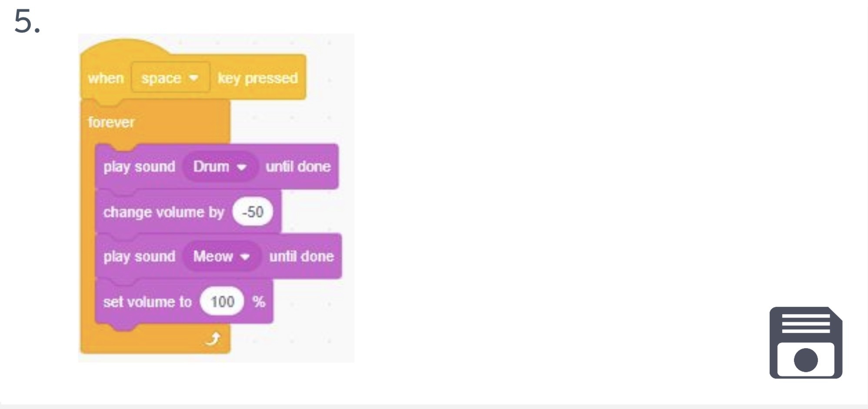Click "until done" on the Meow block
868x409 pixels.
tap(301, 256)
